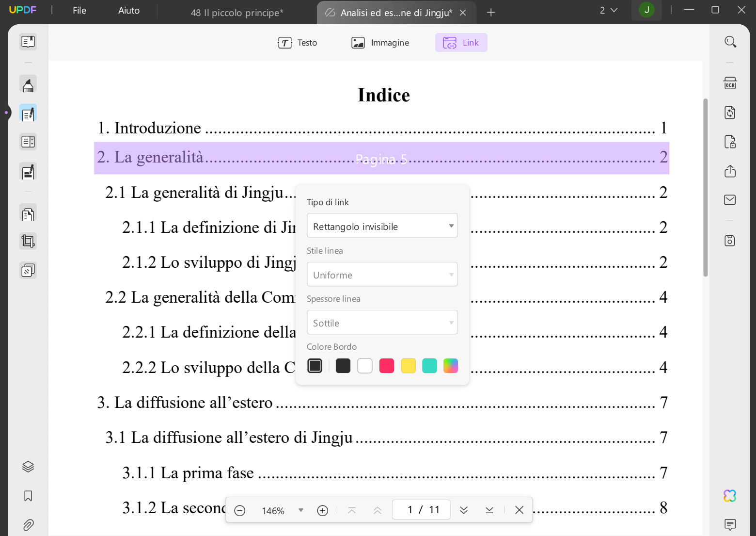This screenshot has height=536, width=756.
Task: Click the page number input field
Action: point(421,510)
